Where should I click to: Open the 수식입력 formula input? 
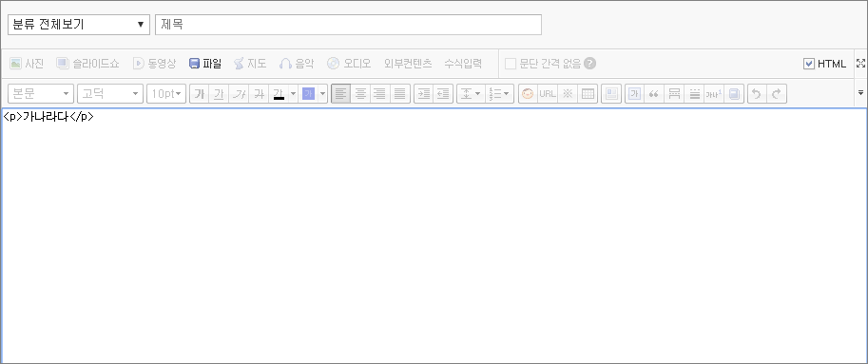point(463,64)
